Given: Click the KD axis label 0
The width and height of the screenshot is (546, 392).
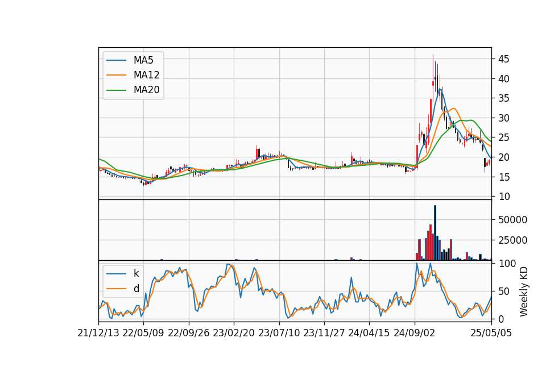Looking at the screenshot, I should pyautogui.click(x=500, y=319).
